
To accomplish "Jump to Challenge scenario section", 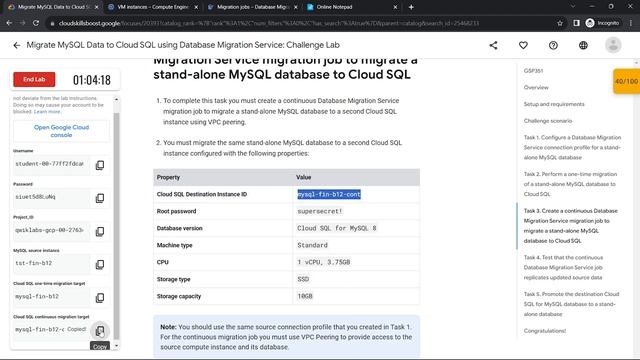I will (x=548, y=121).
